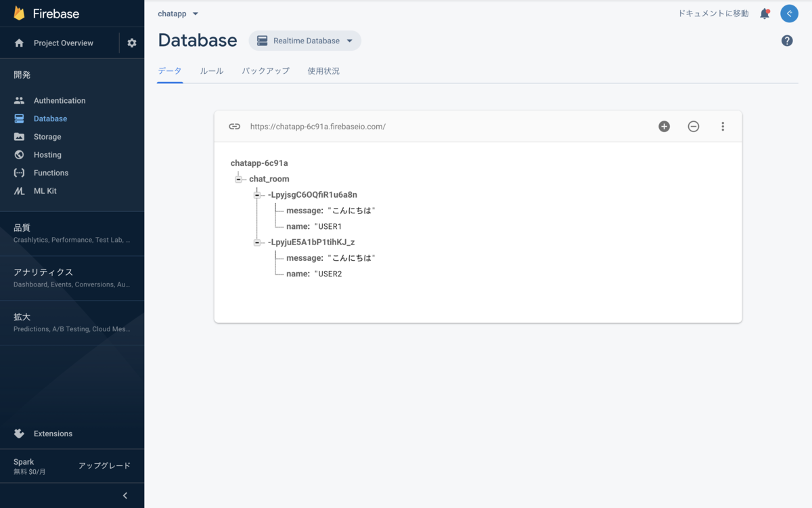This screenshot has width=812, height=508.
Task: Expand the アナリティクス sidebar section
Action: (72, 278)
